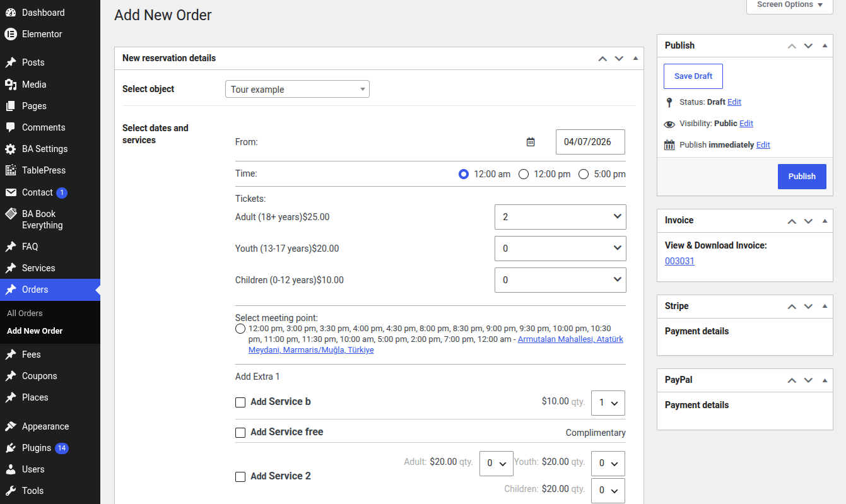846x504 pixels.
Task: Click the From date input field
Action: (x=590, y=142)
